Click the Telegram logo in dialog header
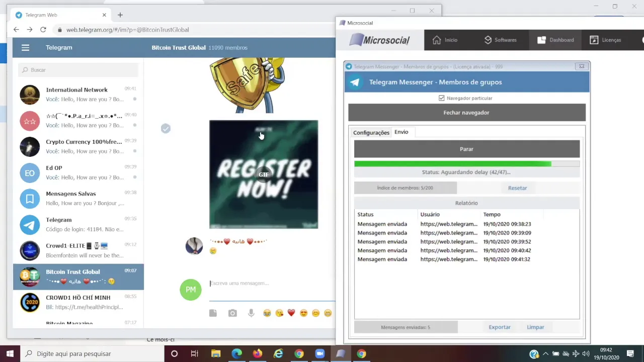644x362 pixels. [355, 82]
